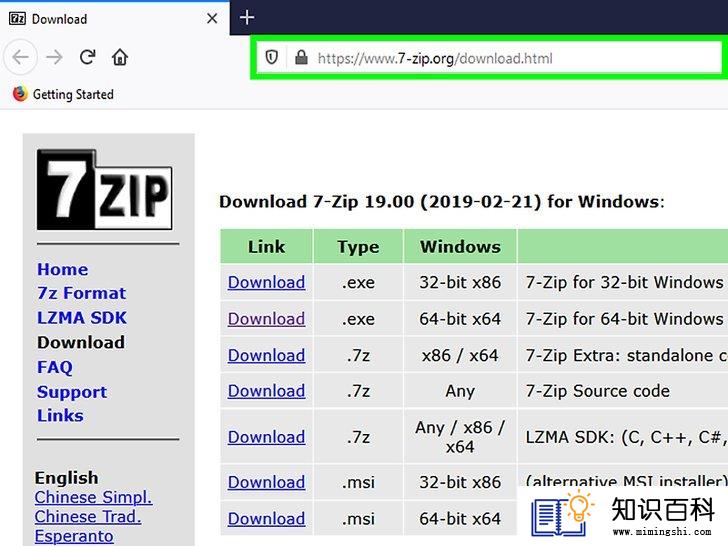Click the '64-bit x64' cell in .exe row
The image size is (728, 546).
[x=460, y=319]
